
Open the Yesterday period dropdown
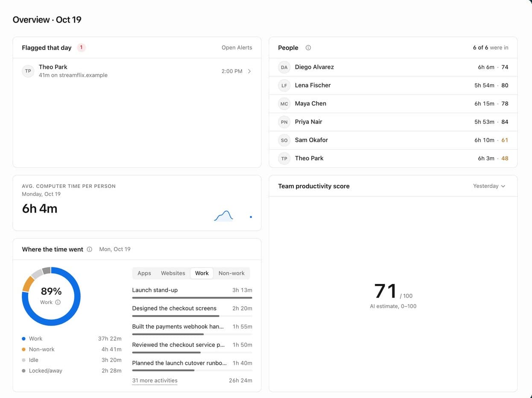coord(489,186)
